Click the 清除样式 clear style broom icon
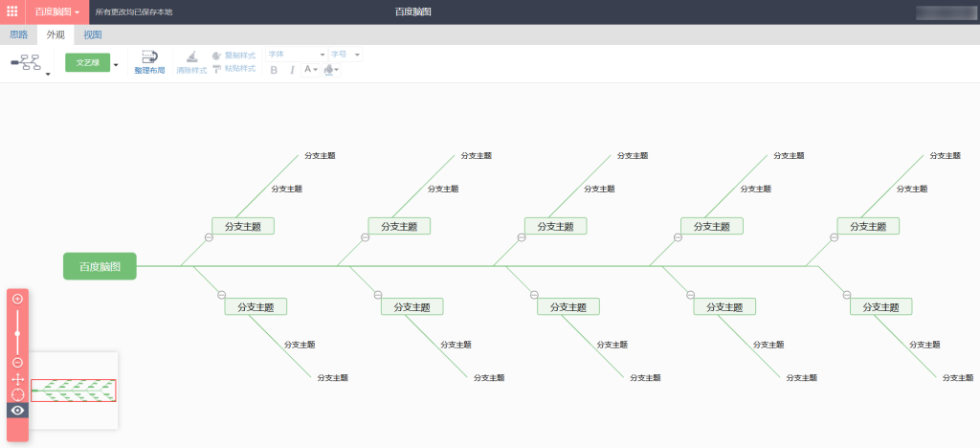Screen dimensions: 980x448 191,56
